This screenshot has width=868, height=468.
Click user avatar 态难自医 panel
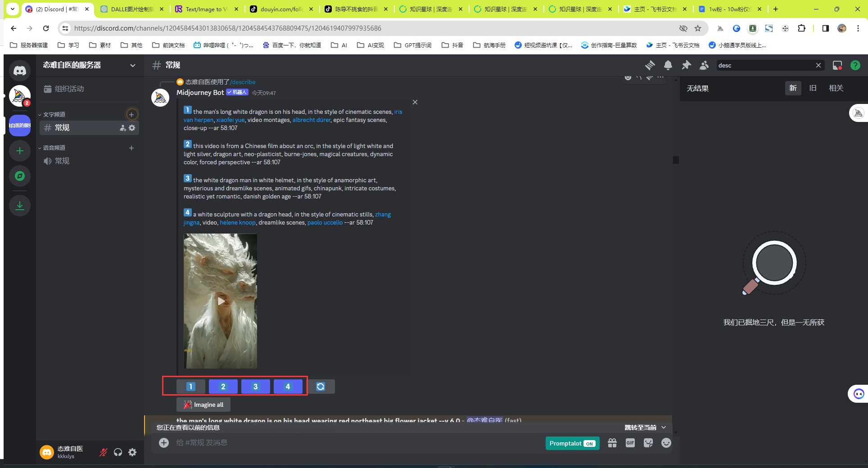click(x=66, y=452)
